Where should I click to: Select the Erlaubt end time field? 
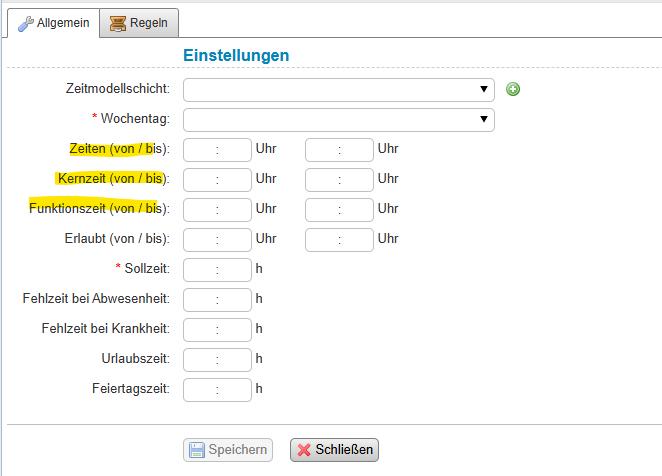pyautogui.click(x=339, y=239)
